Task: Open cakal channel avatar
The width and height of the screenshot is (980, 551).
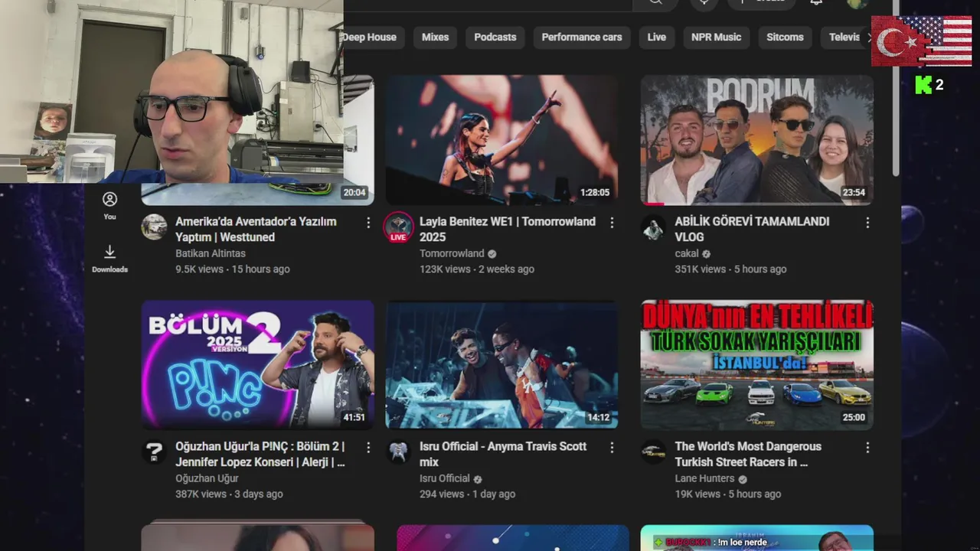Action: pyautogui.click(x=654, y=227)
